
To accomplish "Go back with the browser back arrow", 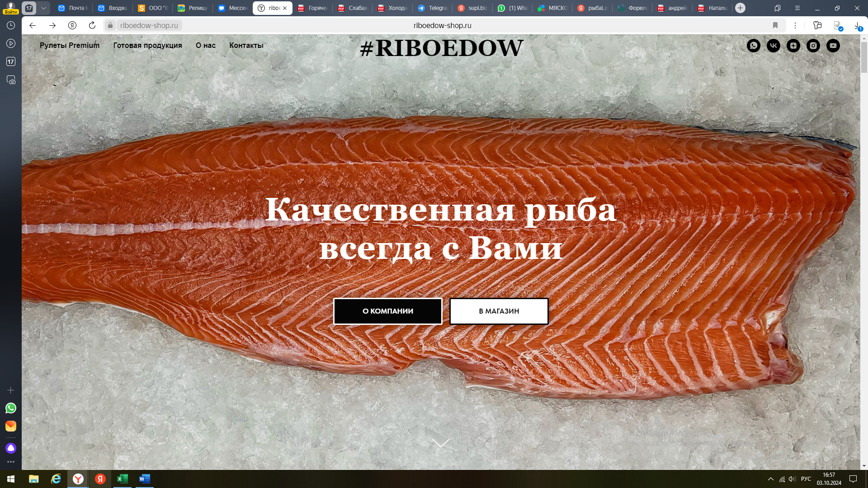I will point(33,25).
